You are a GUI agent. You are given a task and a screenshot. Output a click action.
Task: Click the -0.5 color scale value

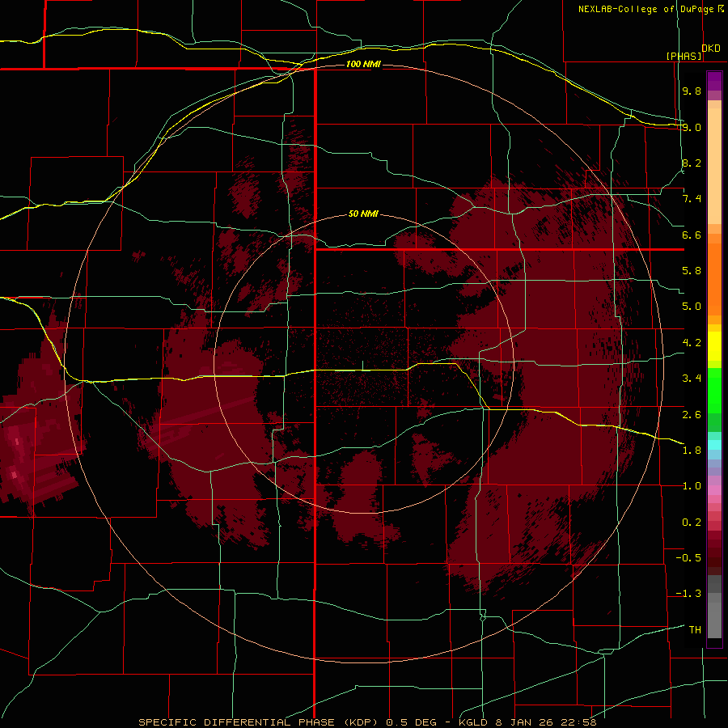pos(688,558)
